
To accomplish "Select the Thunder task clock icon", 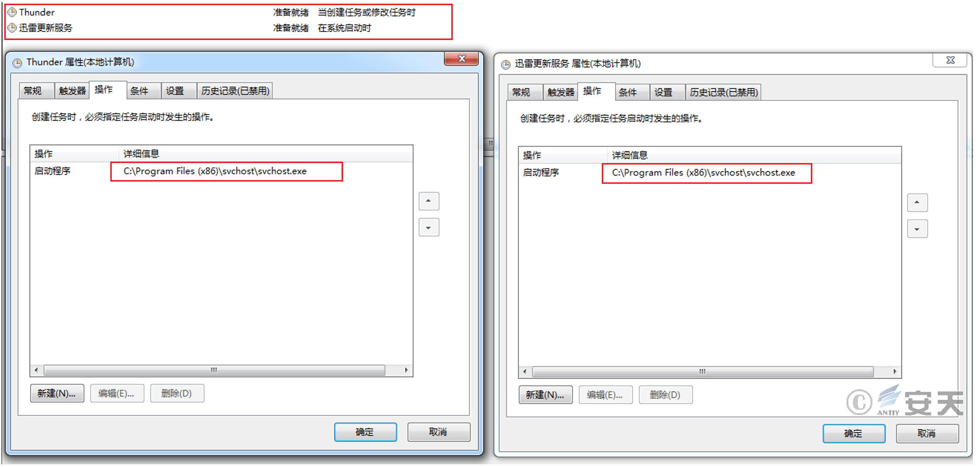I will [x=12, y=12].
